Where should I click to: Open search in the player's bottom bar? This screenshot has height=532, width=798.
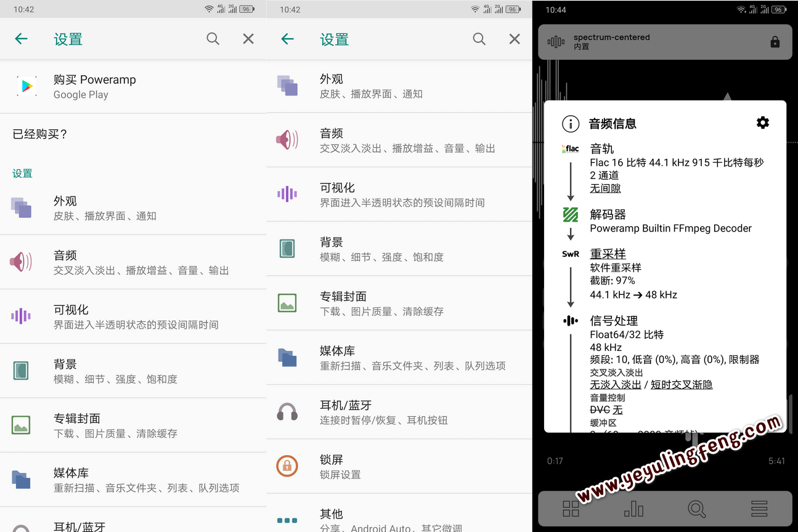pos(696,509)
